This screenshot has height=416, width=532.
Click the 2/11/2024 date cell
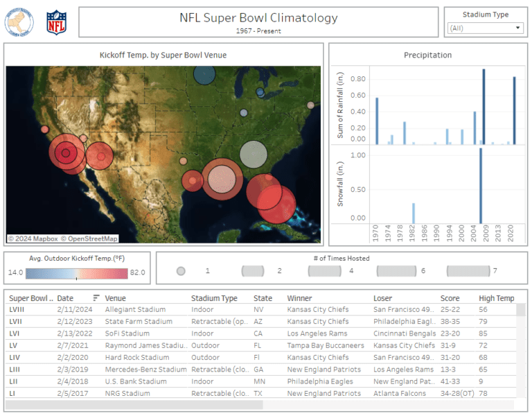click(x=75, y=309)
